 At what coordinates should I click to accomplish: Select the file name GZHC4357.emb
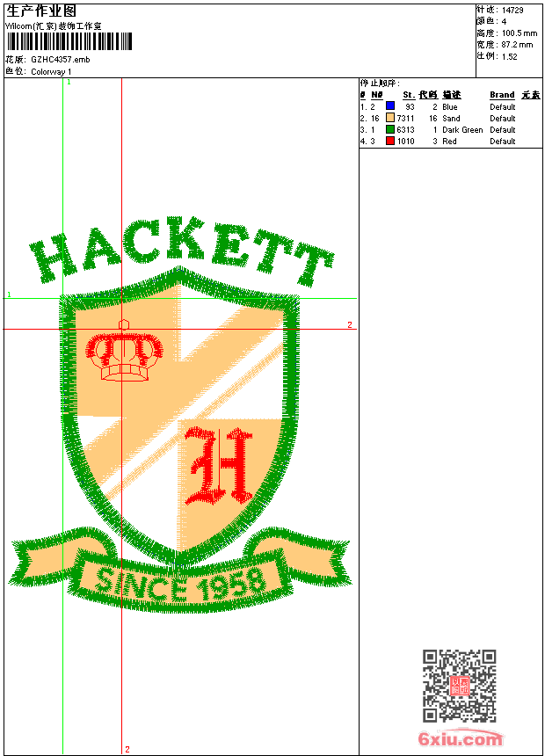(61, 60)
